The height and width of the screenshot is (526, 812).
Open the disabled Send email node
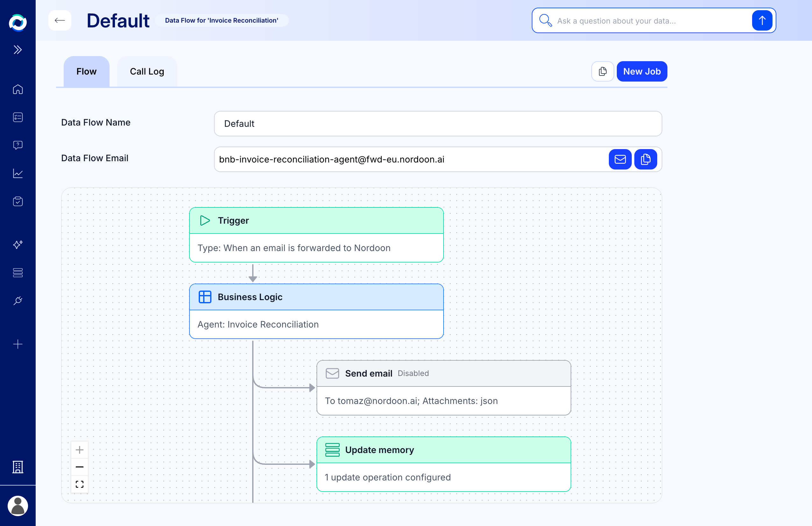443,387
